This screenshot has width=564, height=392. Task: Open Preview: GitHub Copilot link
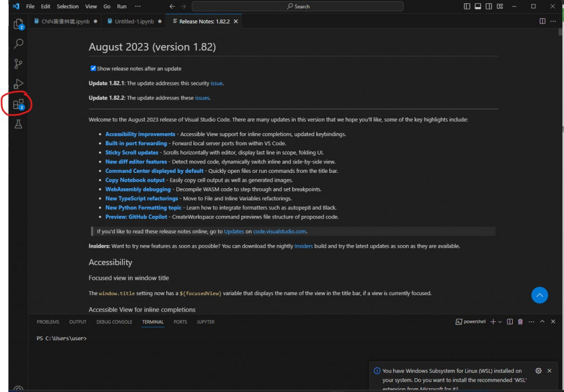coord(136,217)
